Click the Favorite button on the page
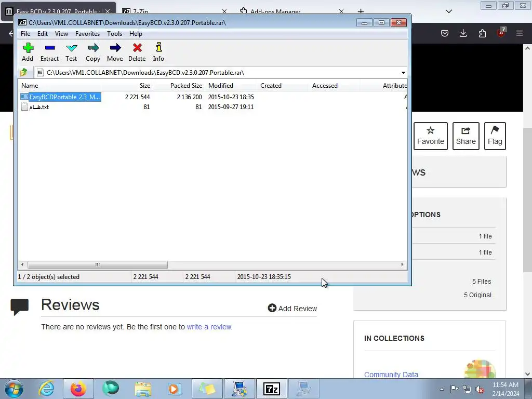 [x=431, y=136]
